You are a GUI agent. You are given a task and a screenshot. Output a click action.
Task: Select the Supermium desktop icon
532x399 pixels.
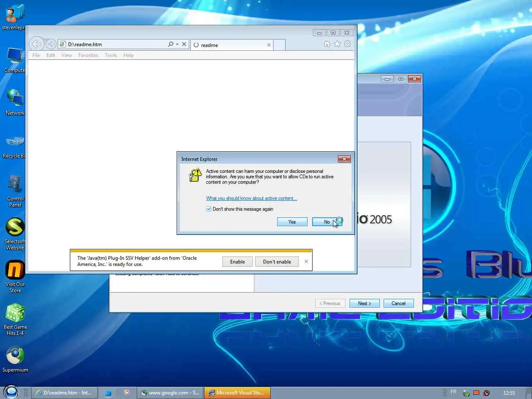coord(15,360)
